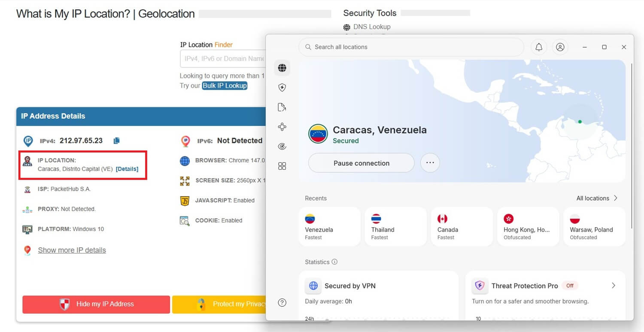644x332 pixels.
Task: Open the file sharing sidebar icon
Action: [282, 107]
